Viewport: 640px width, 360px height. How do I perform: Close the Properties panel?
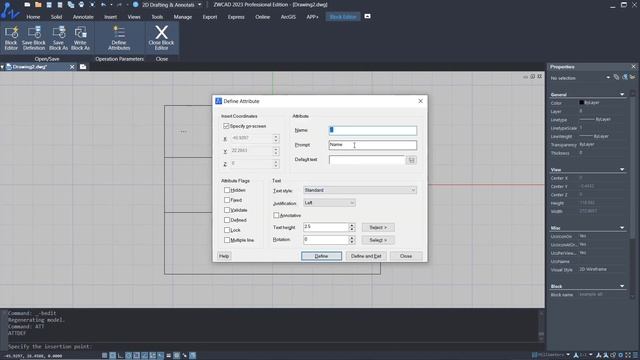point(633,67)
